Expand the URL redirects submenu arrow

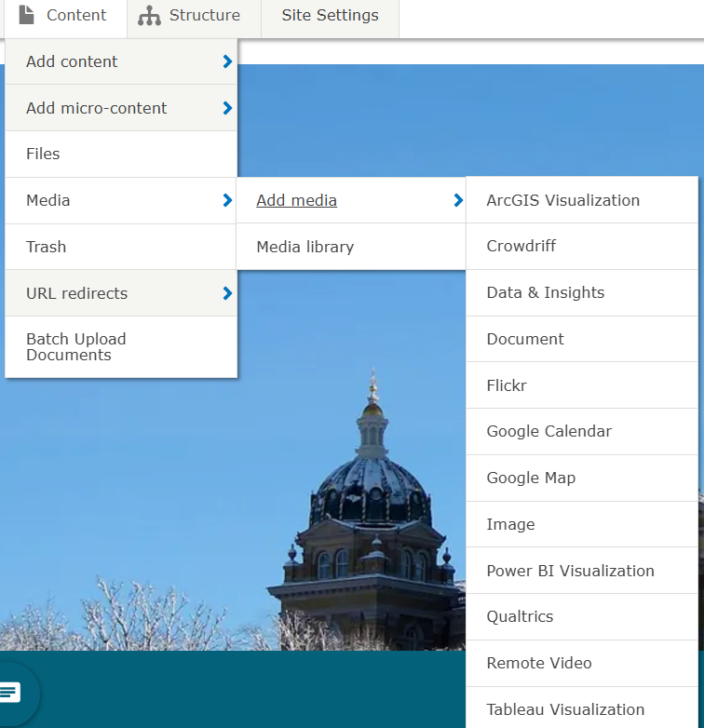pyautogui.click(x=227, y=293)
